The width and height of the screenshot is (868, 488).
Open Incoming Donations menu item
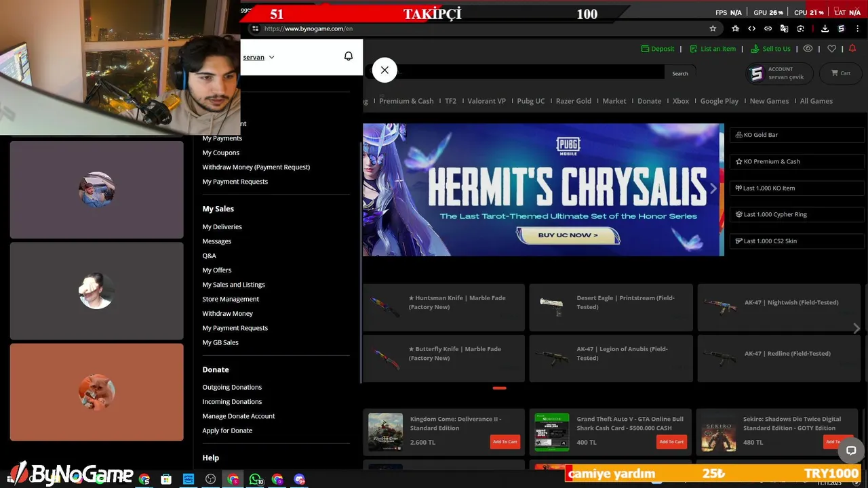232,401
